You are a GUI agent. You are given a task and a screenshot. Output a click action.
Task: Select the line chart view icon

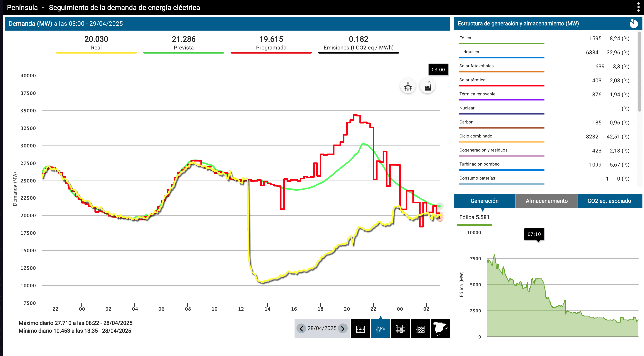380,329
